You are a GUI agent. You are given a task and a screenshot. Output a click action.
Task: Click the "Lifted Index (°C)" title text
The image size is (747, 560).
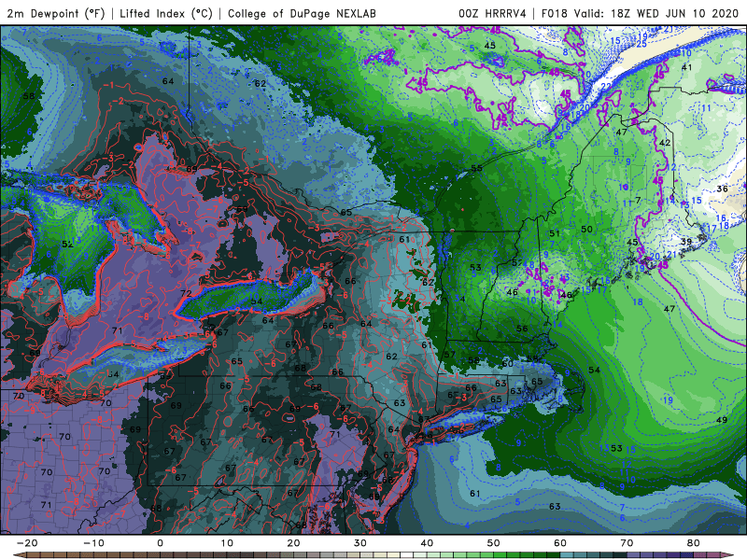pyautogui.click(x=166, y=13)
